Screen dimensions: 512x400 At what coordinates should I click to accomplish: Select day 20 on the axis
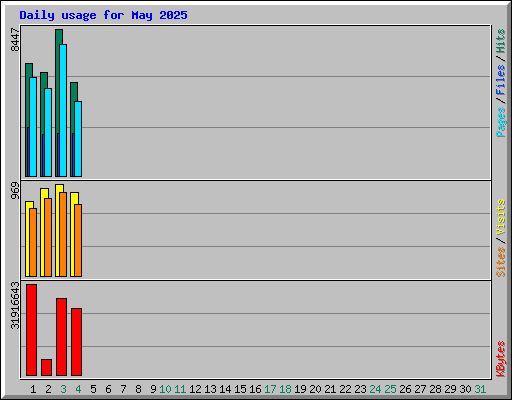coord(315,389)
